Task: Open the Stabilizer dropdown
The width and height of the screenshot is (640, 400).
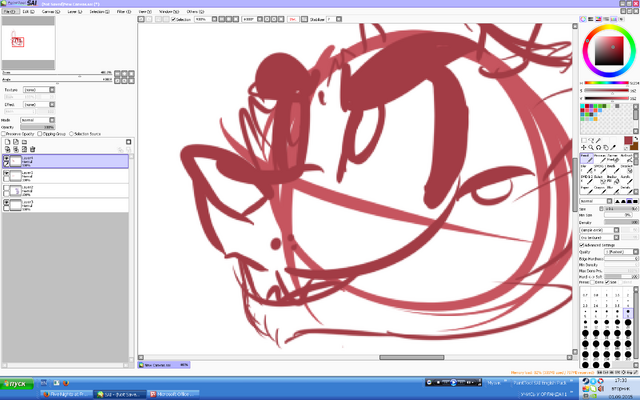Action: pos(339,19)
